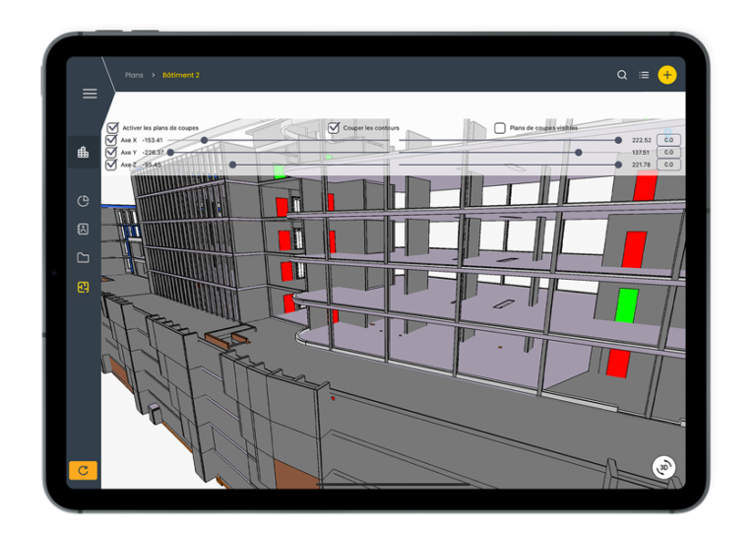Check Plans de coupes visibles
This screenshot has width=756, height=535.
[500, 128]
